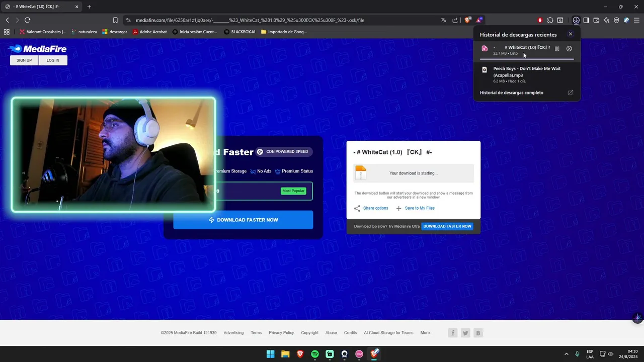Open Peech Boys mp3 download entry

click(527, 74)
